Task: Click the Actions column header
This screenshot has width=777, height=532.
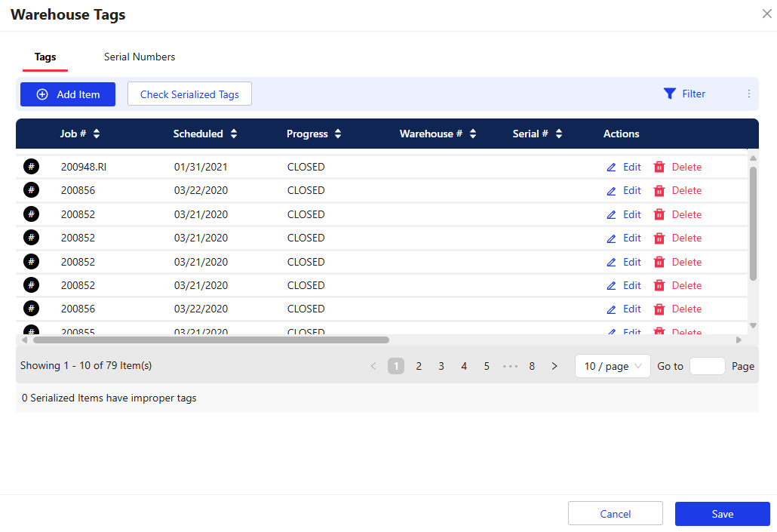Action: tap(621, 134)
